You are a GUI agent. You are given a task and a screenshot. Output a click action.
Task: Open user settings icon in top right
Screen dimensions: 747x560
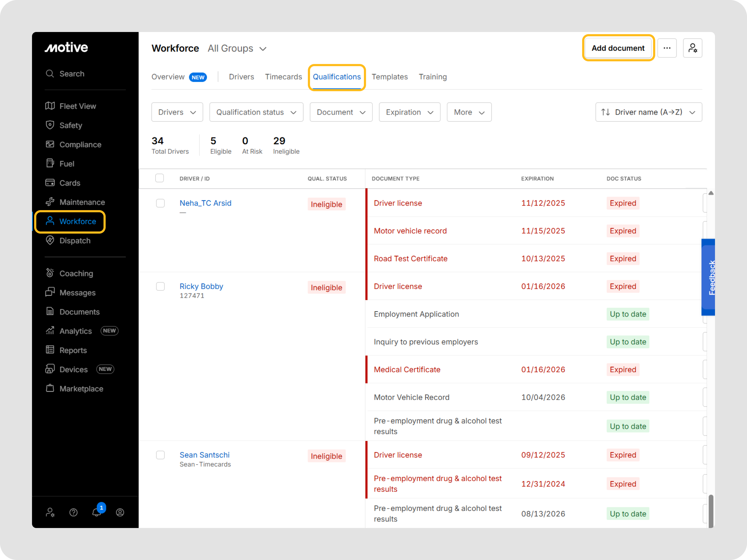pos(692,48)
